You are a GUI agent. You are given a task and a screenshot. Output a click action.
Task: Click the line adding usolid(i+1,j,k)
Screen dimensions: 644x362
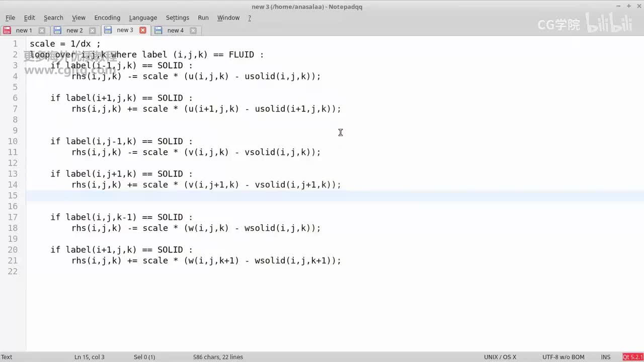[206, 109]
